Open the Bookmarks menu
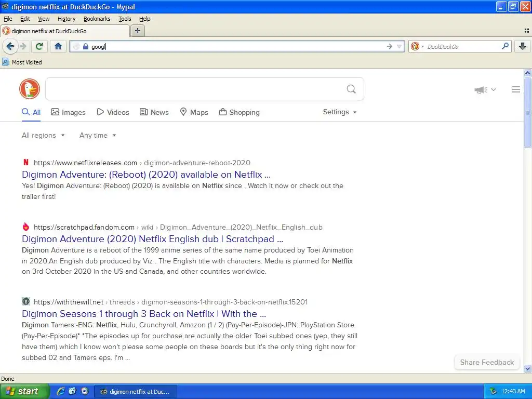 point(97,19)
